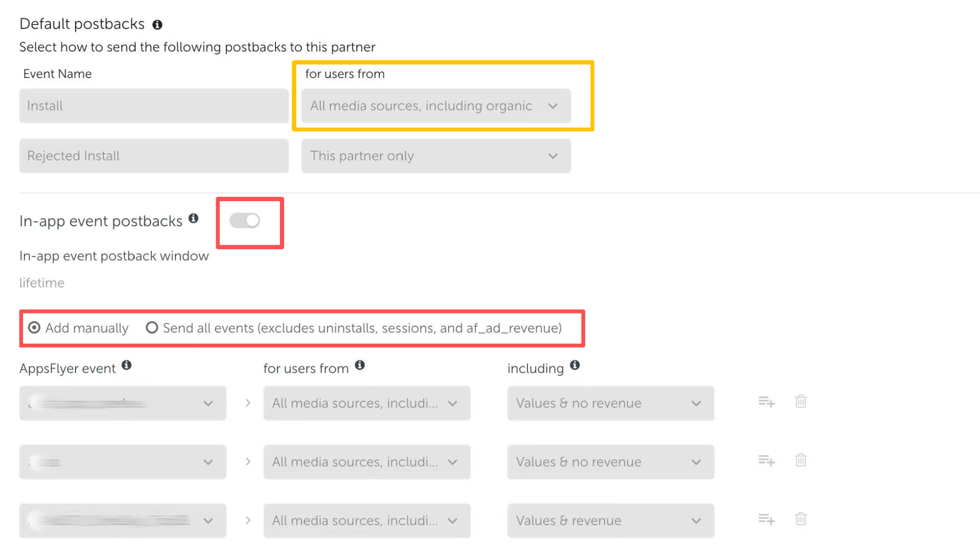Click info icon beside including label
This screenshot has height=551, width=980.
(575, 365)
